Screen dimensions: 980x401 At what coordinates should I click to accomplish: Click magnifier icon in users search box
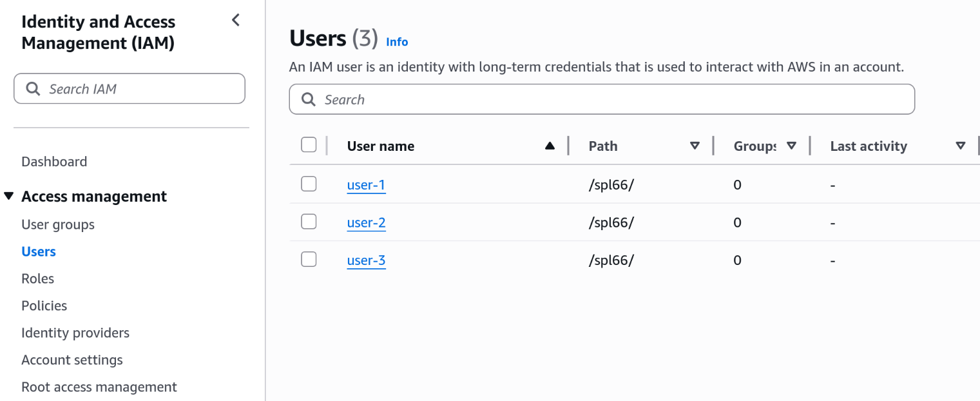(x=309, y=100)
